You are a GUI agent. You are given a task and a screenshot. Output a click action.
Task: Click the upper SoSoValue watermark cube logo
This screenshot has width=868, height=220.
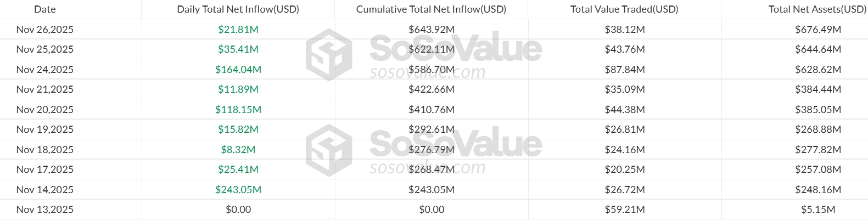click(x=328, y=54)
